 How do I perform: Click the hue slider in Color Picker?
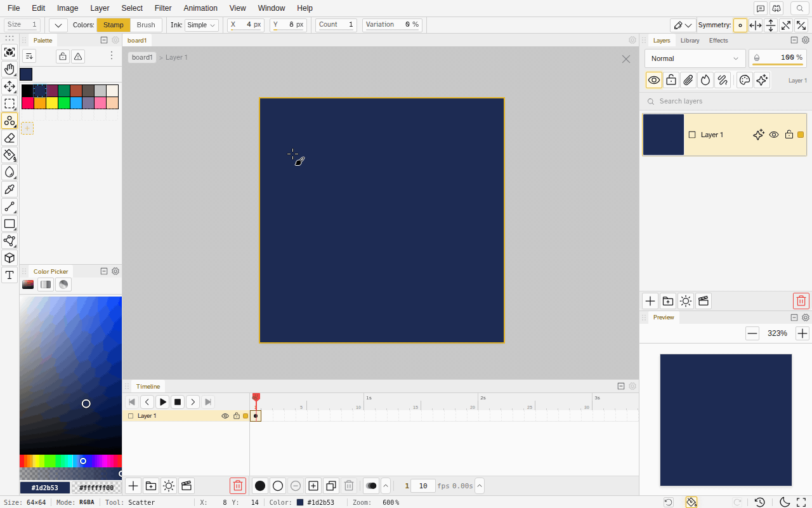tap(70, 461)
